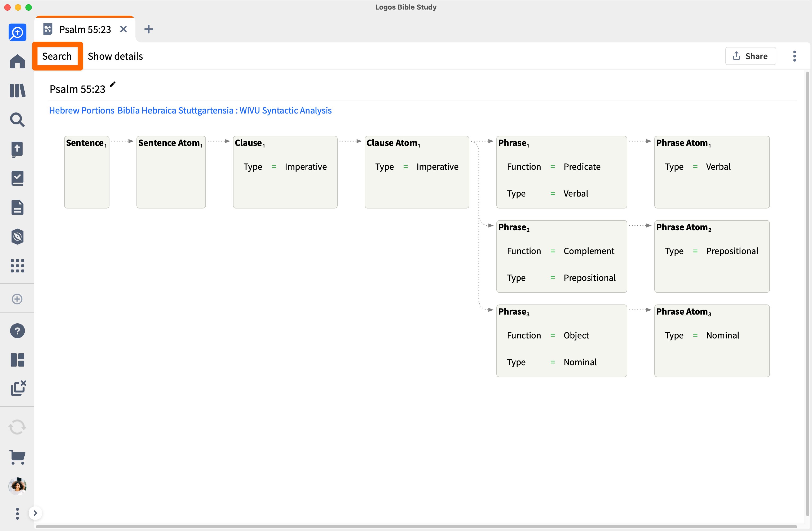Edit title with the pencil icon
Screen dimensions: 812x531
coord(113,84)
